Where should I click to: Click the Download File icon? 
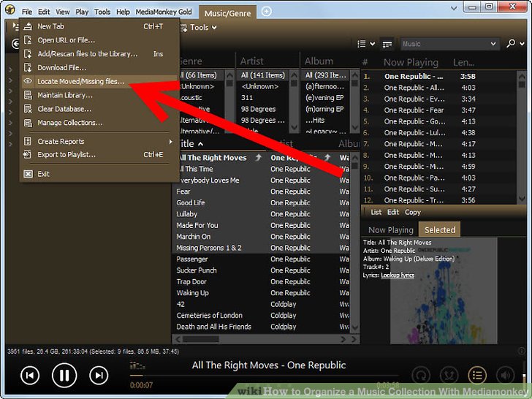28,67
